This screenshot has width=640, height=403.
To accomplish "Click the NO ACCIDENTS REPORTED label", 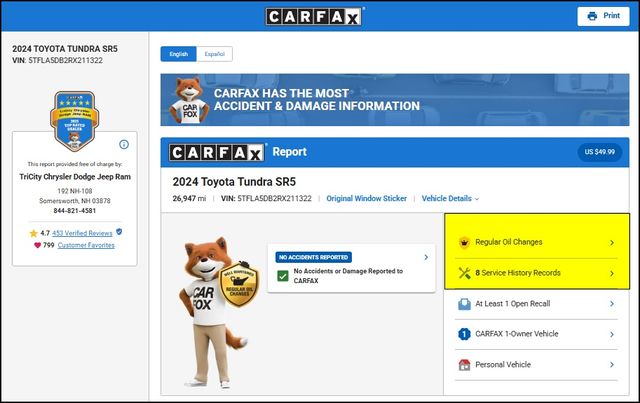I will (x=313, y=257).
